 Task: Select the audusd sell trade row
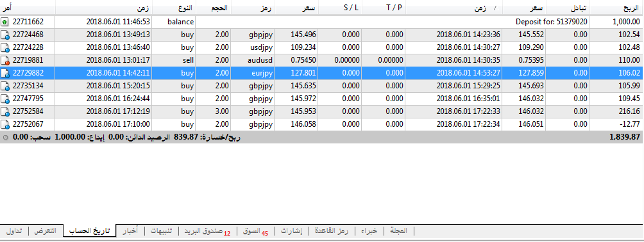(x=321, y=60)
